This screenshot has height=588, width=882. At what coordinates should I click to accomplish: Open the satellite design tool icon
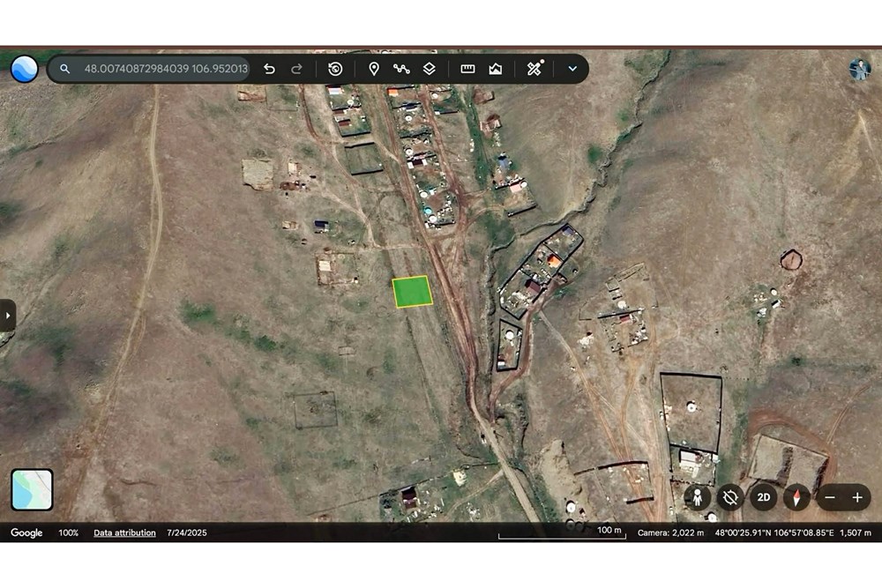pos(534,69)
